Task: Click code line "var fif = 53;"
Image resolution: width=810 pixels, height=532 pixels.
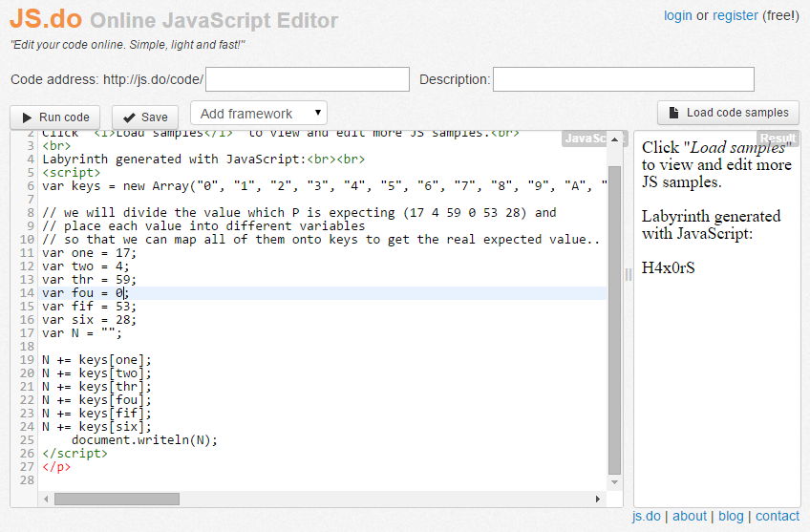Action: [x=90, y=307]
